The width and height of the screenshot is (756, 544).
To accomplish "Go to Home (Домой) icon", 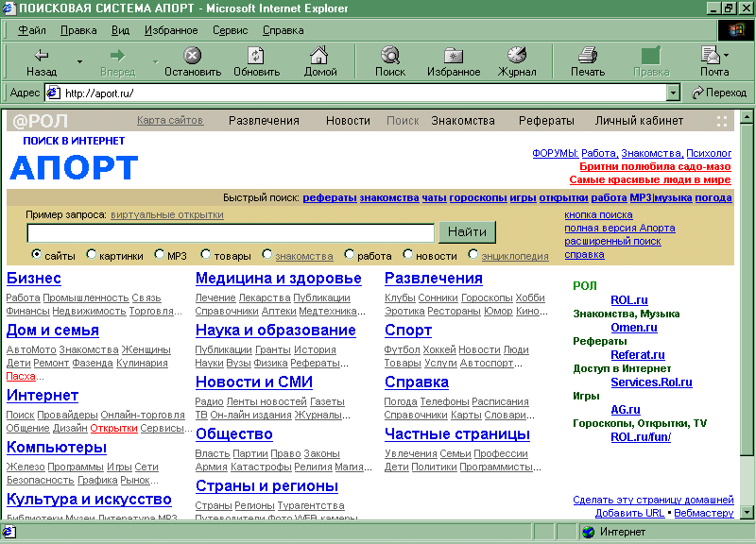I will tap(320, 56).
